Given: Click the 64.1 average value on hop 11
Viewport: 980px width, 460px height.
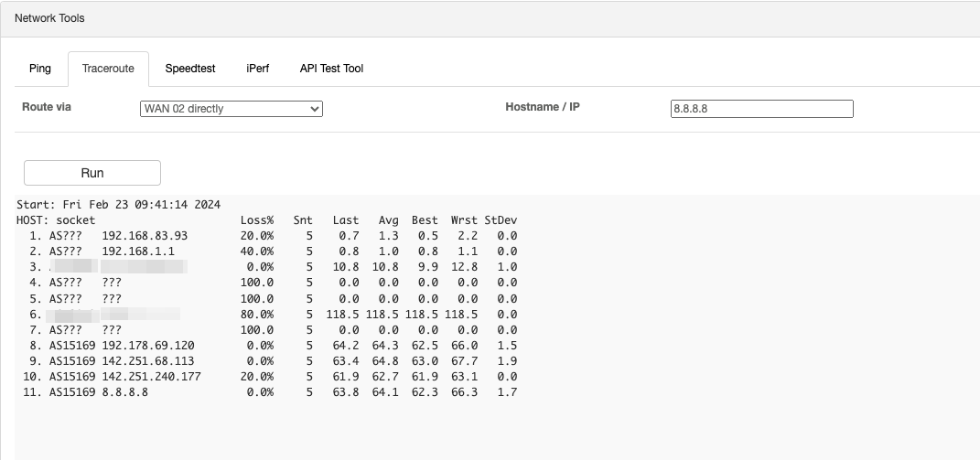Looking at the screenshot, I should pyautogui.click(x=385, y=392).
